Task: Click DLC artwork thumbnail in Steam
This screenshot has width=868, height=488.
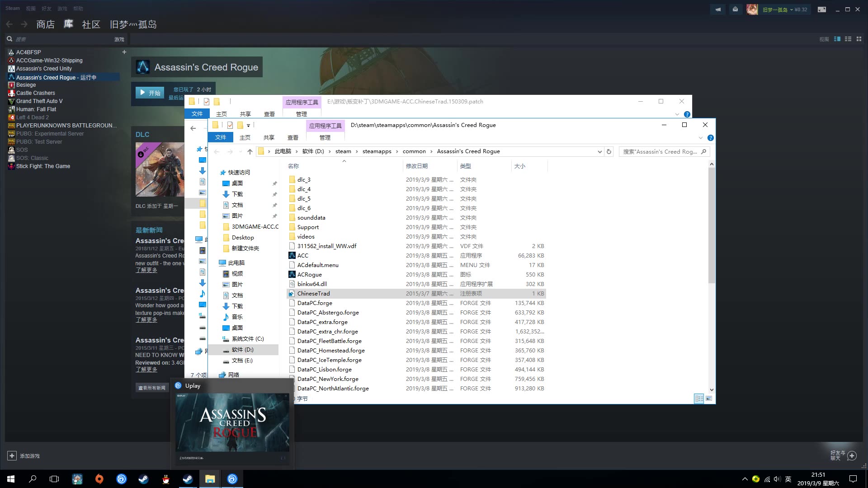Action: [x=160, y=169]
